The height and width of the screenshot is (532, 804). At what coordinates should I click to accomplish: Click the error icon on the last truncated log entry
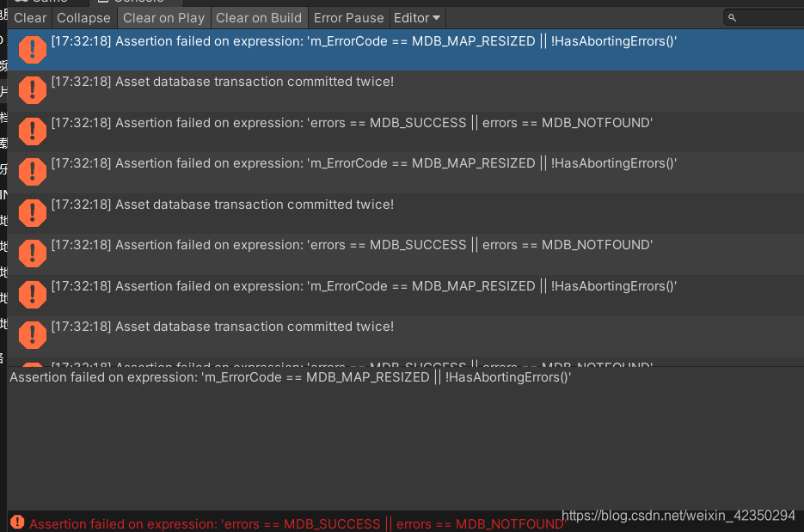(x=32, y=364)
